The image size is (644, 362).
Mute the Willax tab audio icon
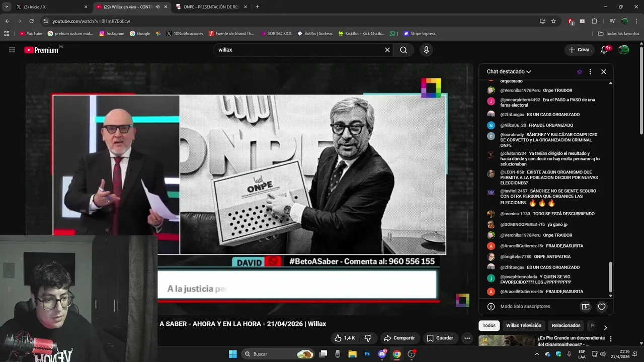(x=157, y=7)
